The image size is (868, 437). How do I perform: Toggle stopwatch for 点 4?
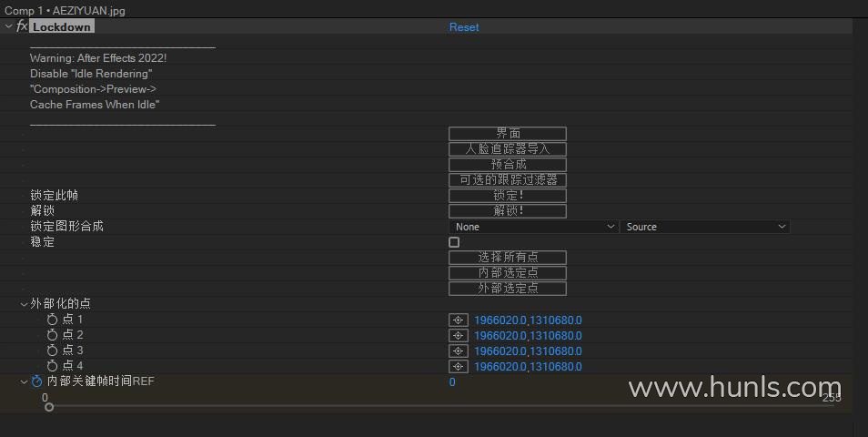pyautogui.click(x=52, y=366)
